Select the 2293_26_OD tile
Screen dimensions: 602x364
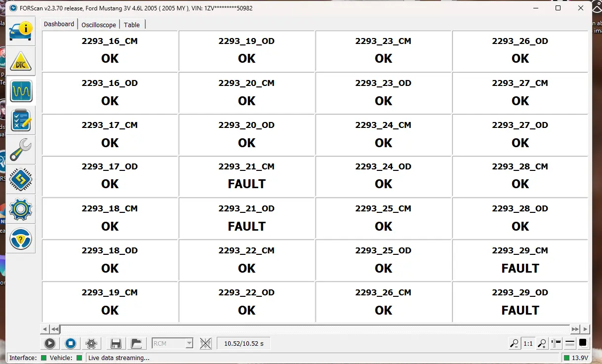[520, 50]
